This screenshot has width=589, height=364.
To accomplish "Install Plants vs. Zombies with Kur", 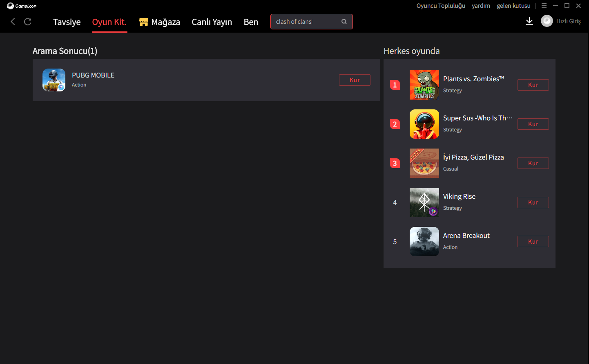I will (x=533, y=85).
